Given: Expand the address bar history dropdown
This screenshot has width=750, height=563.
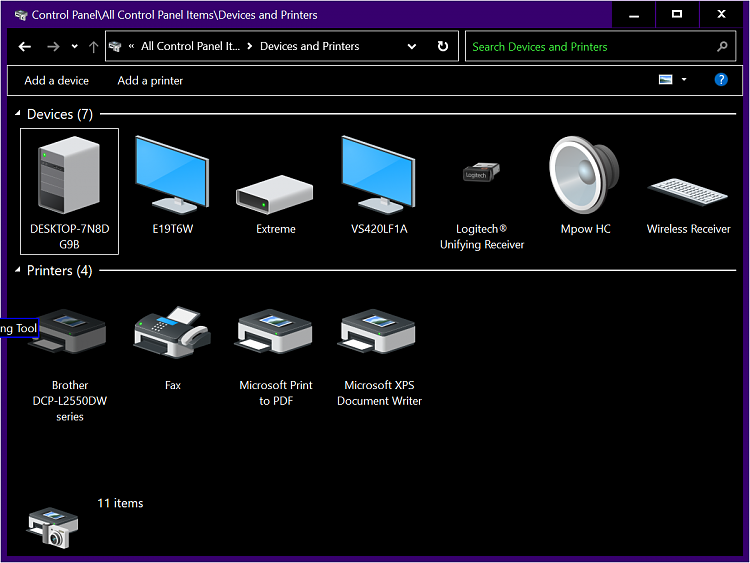Looking at the screenshot, I should coord(412,47).
